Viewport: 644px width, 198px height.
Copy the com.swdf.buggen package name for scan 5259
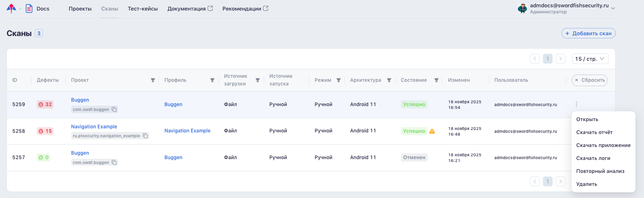[114, 109]
